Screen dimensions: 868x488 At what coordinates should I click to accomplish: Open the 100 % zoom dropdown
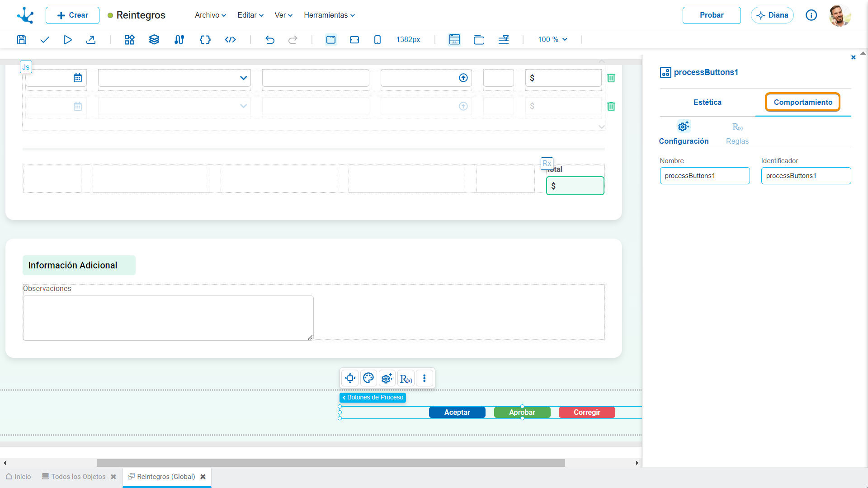pyautogui.click(x=552, y=40)
